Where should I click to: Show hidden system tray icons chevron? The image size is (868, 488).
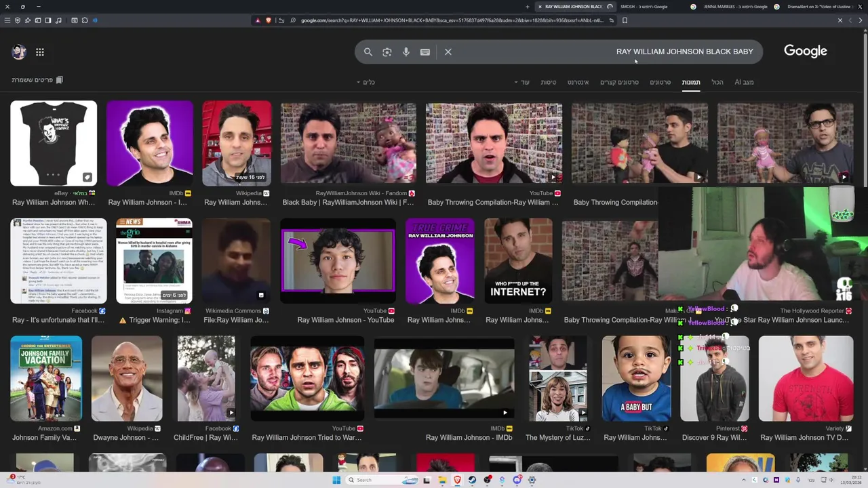[x=744, y=480]
